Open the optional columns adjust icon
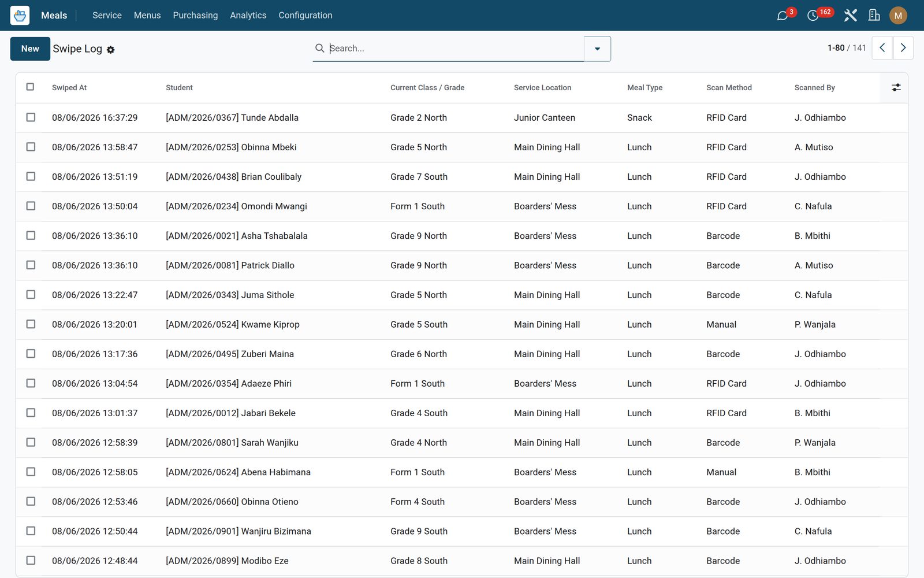The image size is (924, 578). [896, 87]
